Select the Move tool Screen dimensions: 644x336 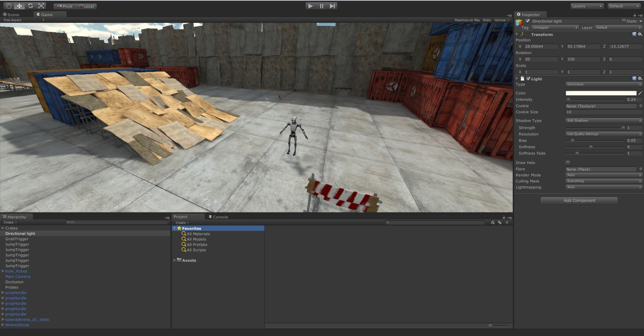[19, 6]
